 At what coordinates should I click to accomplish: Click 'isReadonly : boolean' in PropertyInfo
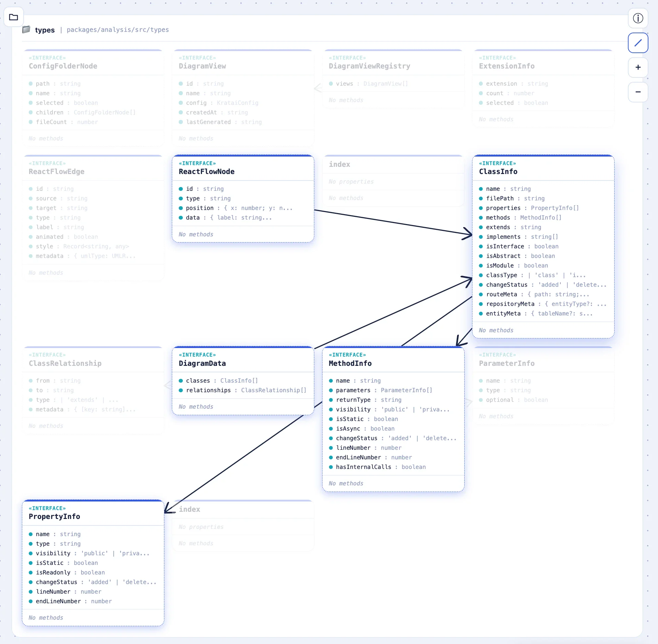pos(93,572)
